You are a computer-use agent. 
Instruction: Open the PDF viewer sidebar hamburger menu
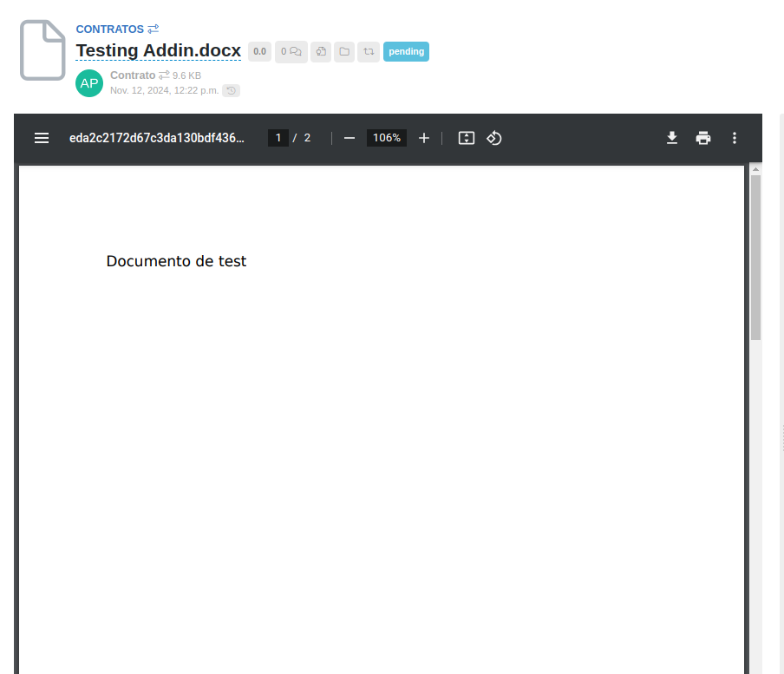click(x=42, y=138)
